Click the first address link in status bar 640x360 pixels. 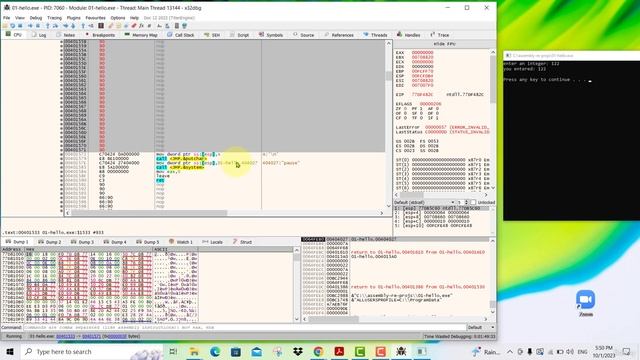[x=65, y=337]
